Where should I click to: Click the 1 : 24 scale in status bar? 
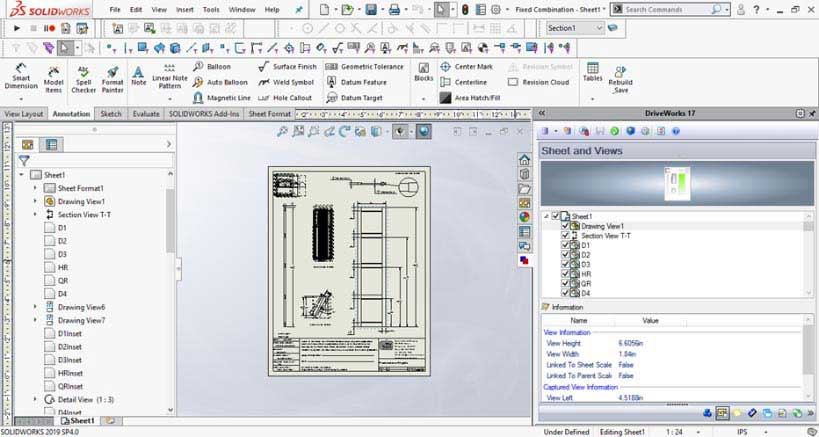coord(674,432)
